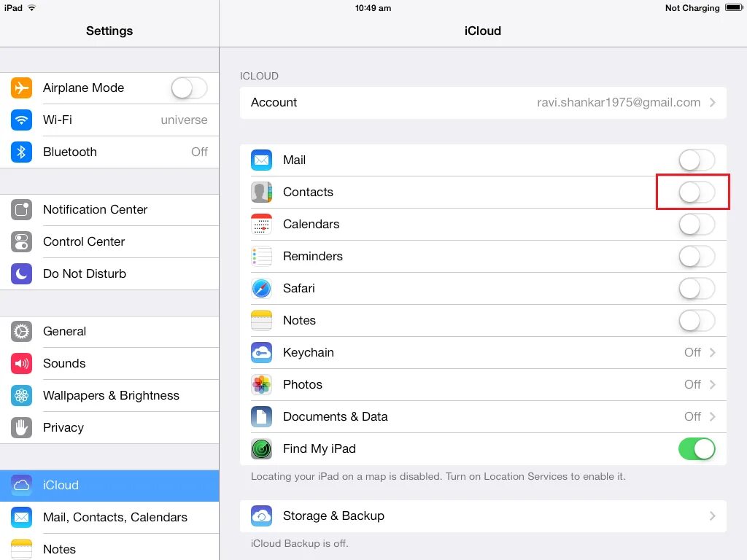This screenshot has width=747, height=560.
Task: Tap the Control Center icon
Action: [21, 241]
